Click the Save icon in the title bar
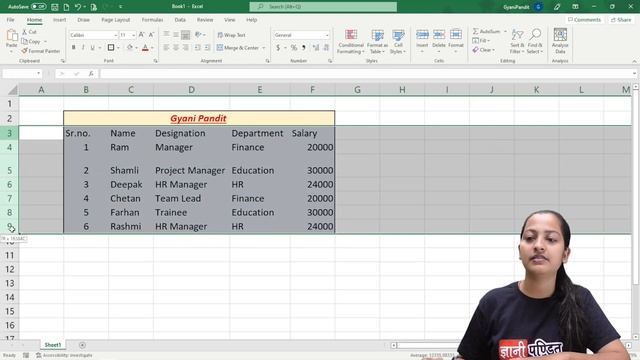The height and width of the screenshot is (360, 640). [55, 7]
